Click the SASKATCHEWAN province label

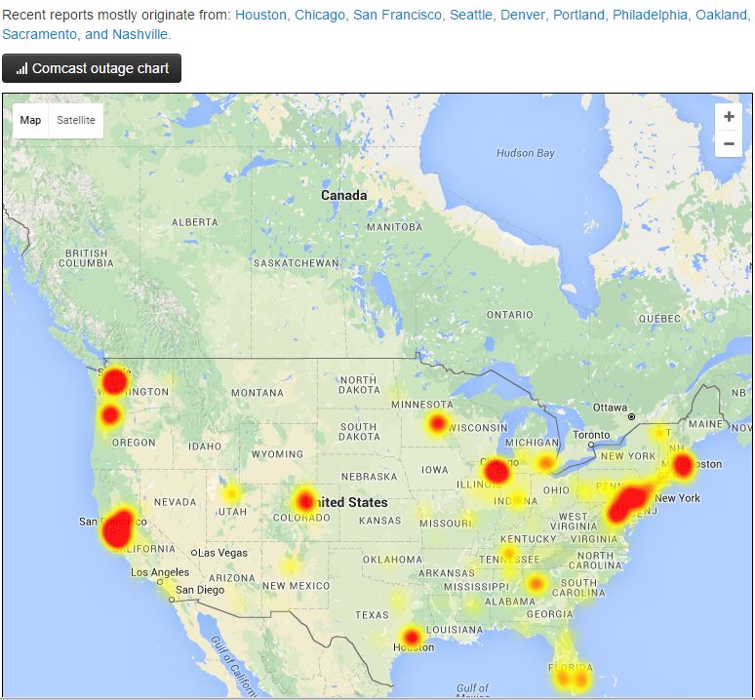point(297,263)
